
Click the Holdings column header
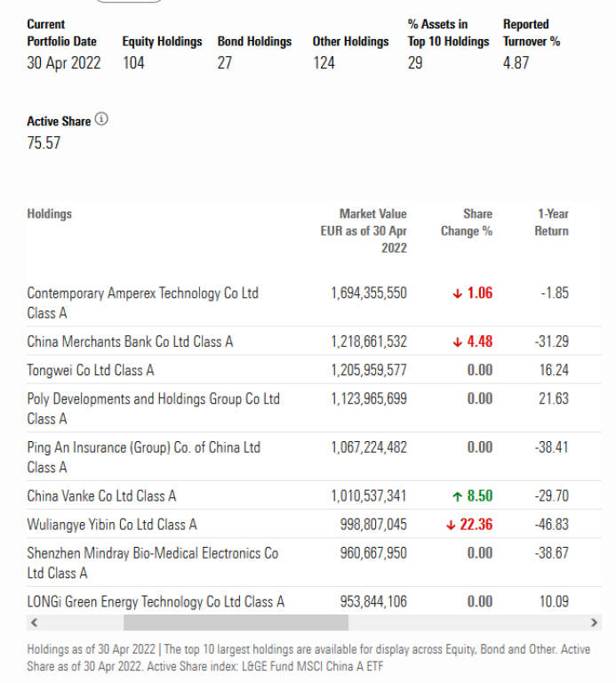(x=50, y=214)
